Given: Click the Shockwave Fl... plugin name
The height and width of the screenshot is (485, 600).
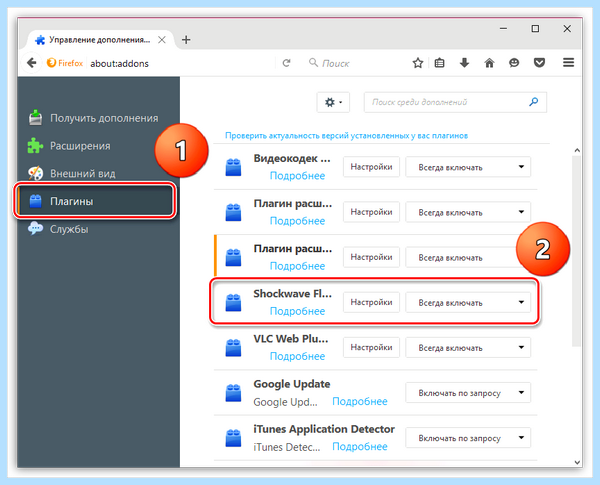Looking at the screenshot, I should pos(293,294).
